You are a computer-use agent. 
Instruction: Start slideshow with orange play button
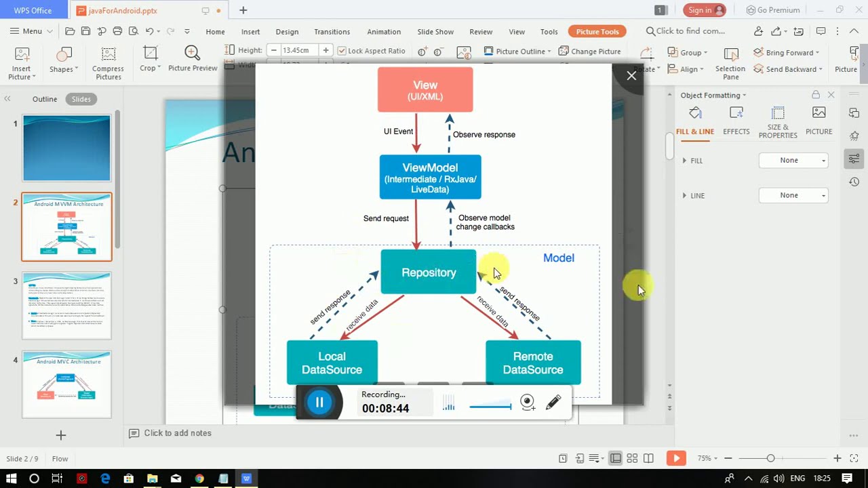coord(676,459)
